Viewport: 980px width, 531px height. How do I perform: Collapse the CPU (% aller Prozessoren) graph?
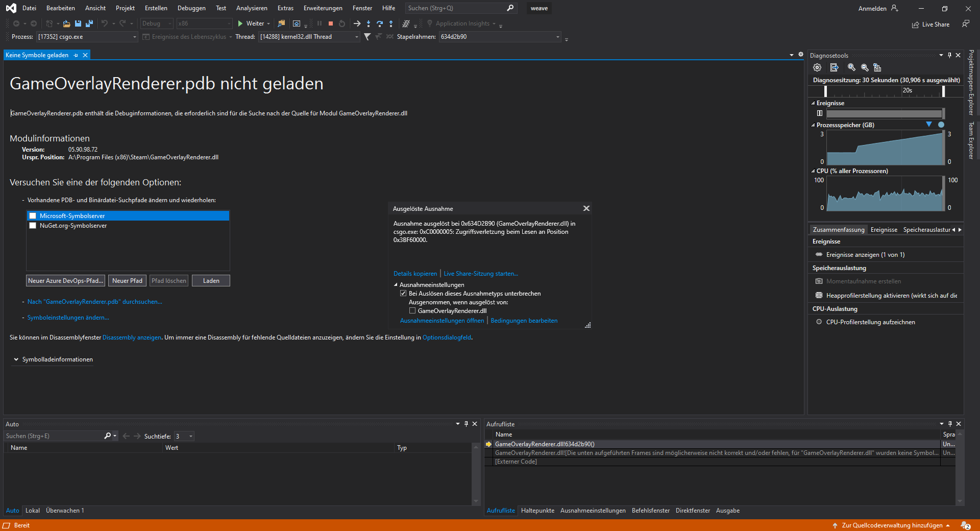813,171
